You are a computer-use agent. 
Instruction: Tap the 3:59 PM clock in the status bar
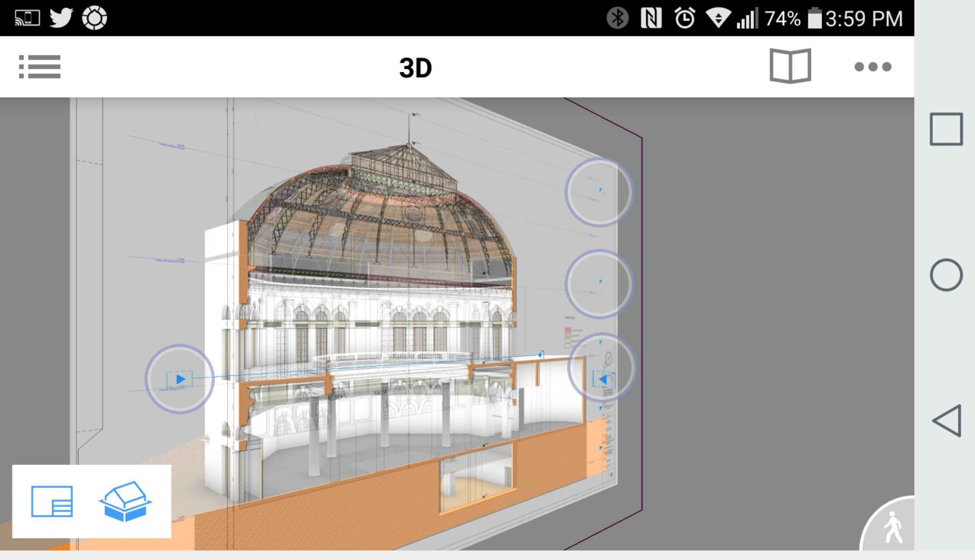tap(864, 18)
